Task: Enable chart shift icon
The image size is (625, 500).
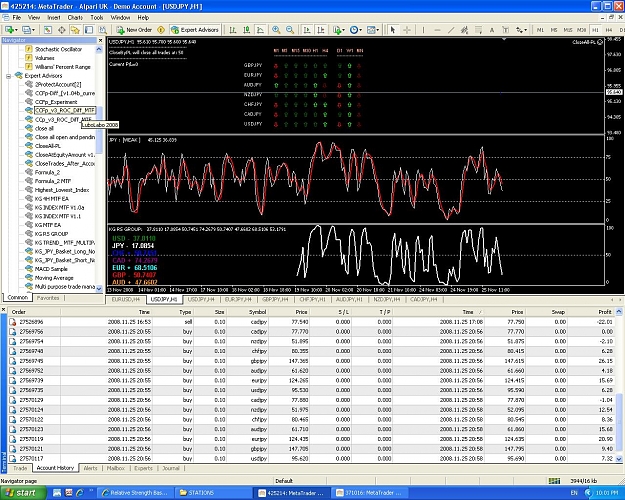Action: (321, 30)
